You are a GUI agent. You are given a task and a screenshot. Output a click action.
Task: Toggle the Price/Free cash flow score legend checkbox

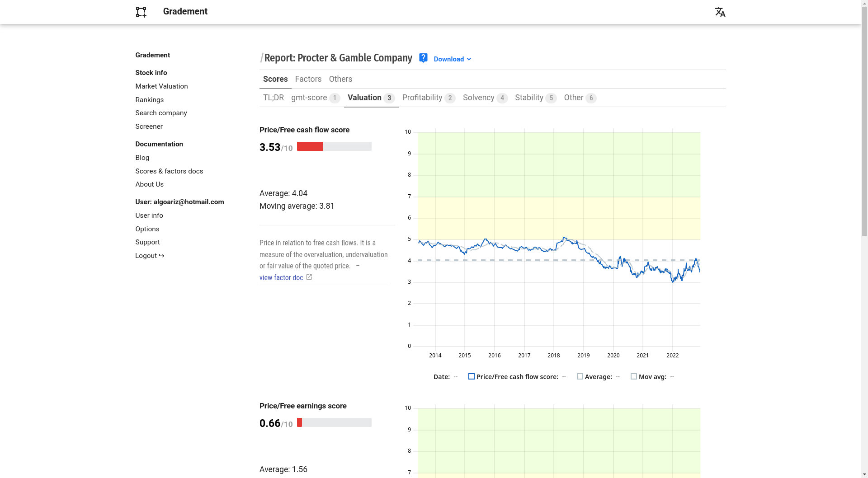pyautogui.click(x=472, y=376)
